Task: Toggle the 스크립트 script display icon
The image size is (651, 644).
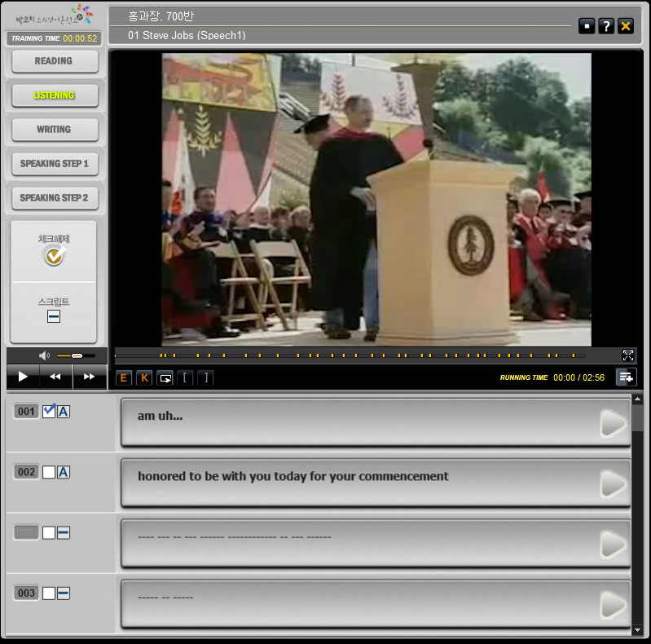Action: [54, 316]
